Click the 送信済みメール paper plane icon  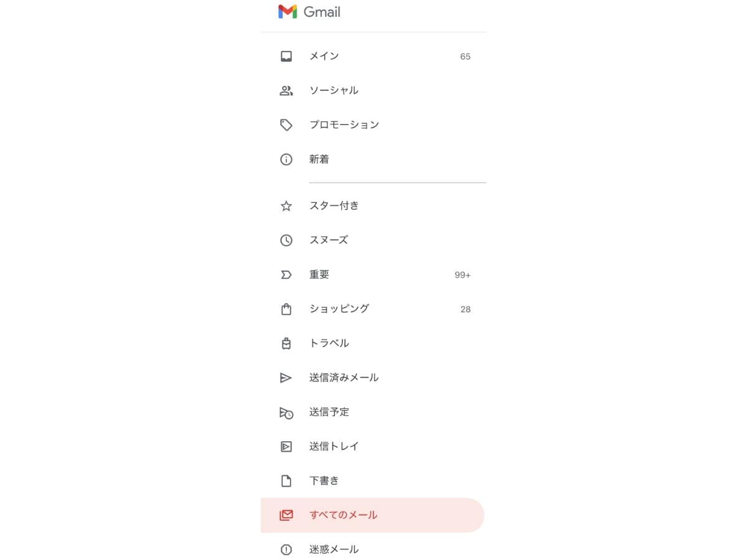point(286,378)
